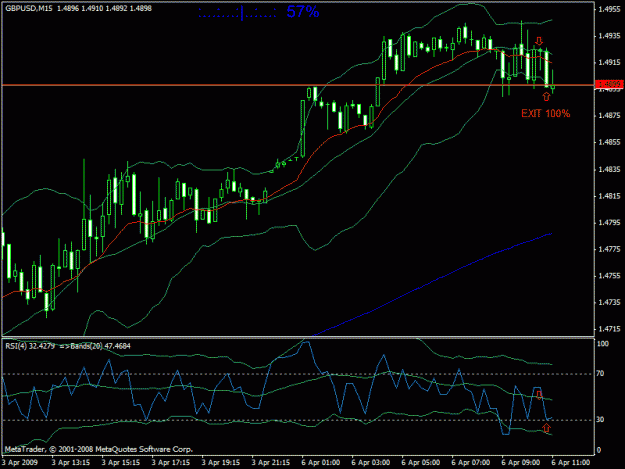Click the MetaTrader copyright text
This screenshot has height=469, width=625.
(98, 449)
